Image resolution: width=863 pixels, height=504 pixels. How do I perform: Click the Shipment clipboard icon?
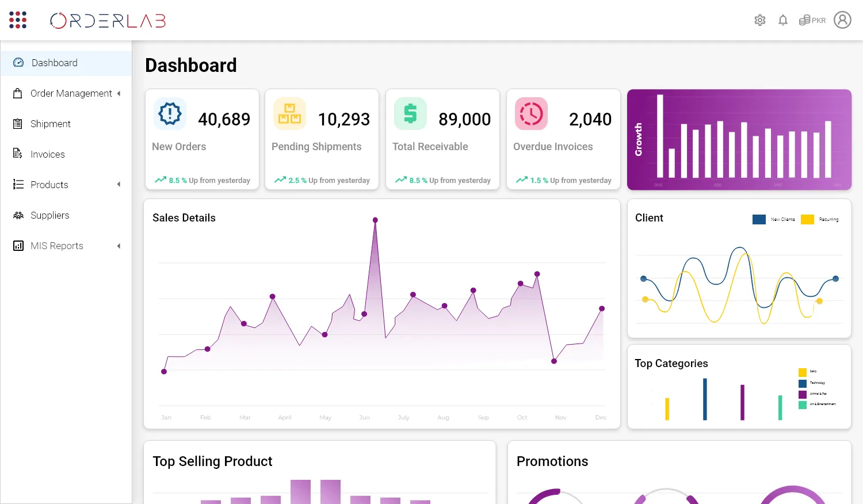click(18, 124)
